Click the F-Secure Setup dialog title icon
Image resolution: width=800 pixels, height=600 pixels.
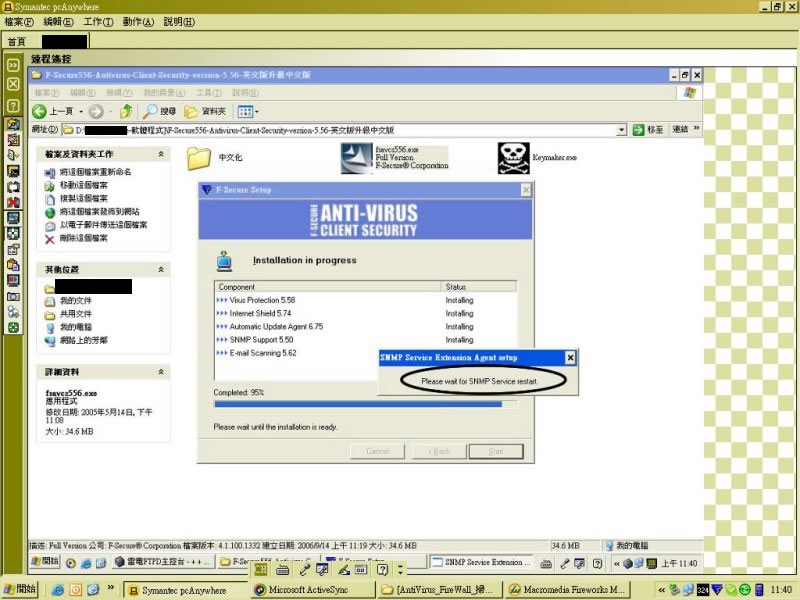pyautogui.click(x=207, y=190)
